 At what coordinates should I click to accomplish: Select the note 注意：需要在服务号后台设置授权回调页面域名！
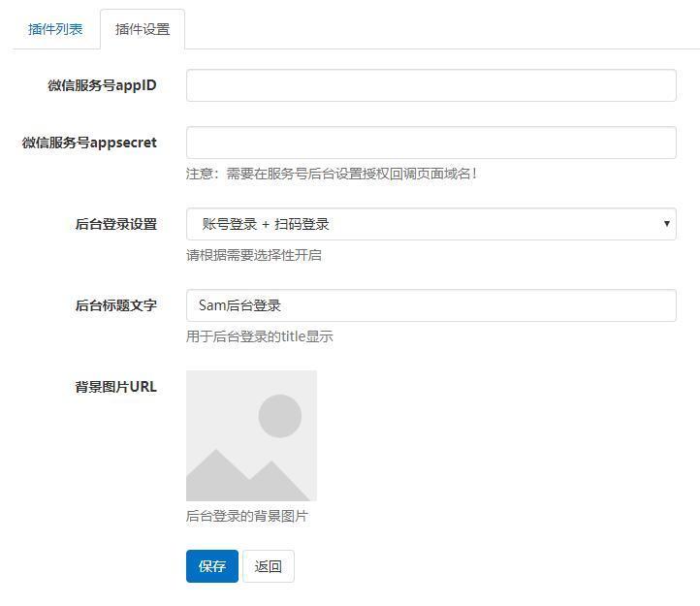coord(332,174)
